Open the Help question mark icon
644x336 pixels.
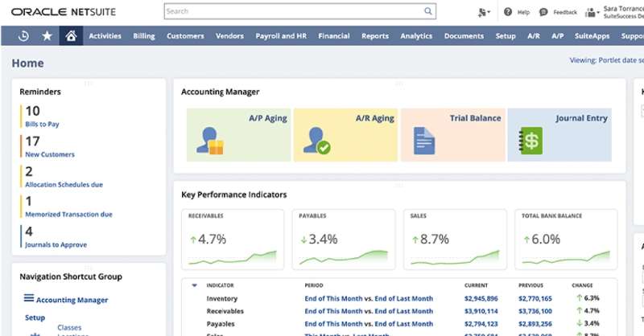click(x=508, y=12)
